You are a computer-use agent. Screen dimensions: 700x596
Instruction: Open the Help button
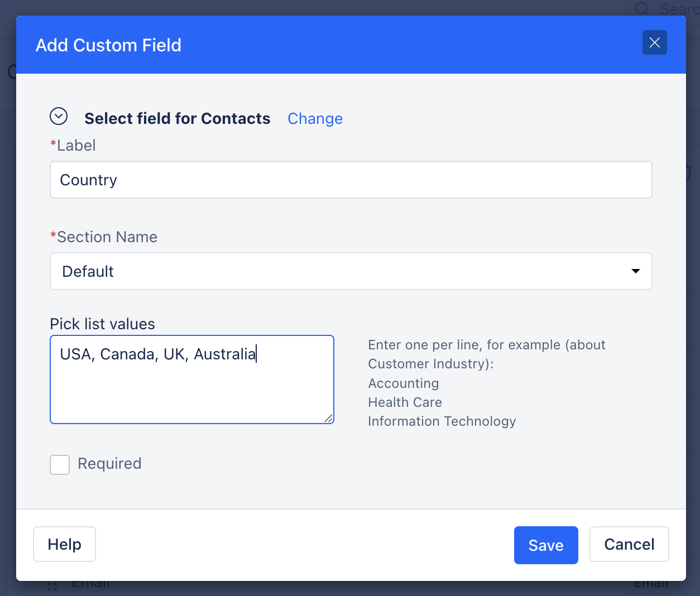point(65,544)
